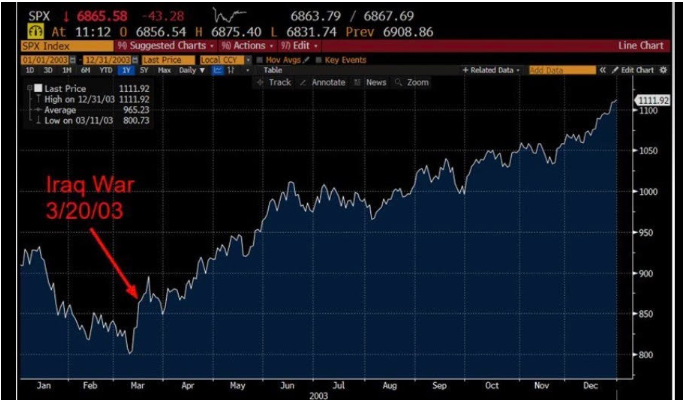Click the Low on 03/11/03 legend row
Image resolution: width=683 pixels, height=400 pixels.
coord(93,121)
